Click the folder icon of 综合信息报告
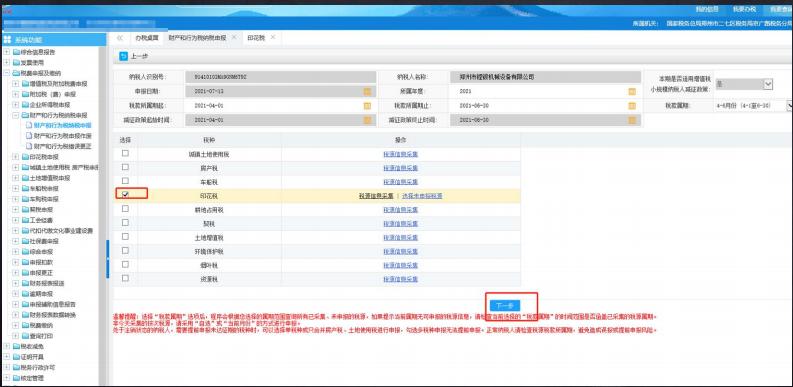This screenshot has width=793, height=387. [x=16, y=52]
